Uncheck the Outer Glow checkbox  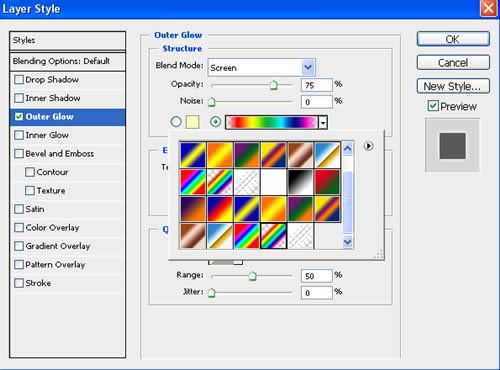pyautogui.click(x=19, y=117)
